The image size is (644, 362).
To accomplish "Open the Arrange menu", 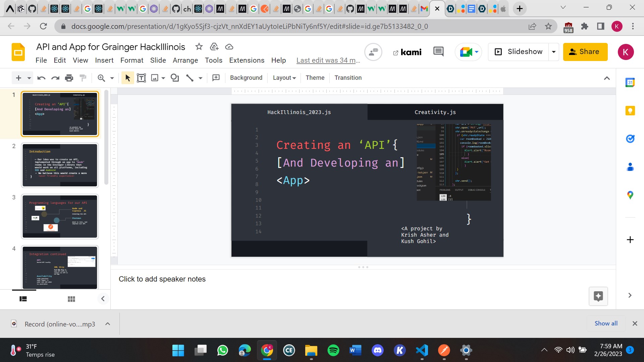I will coord(185,60).
